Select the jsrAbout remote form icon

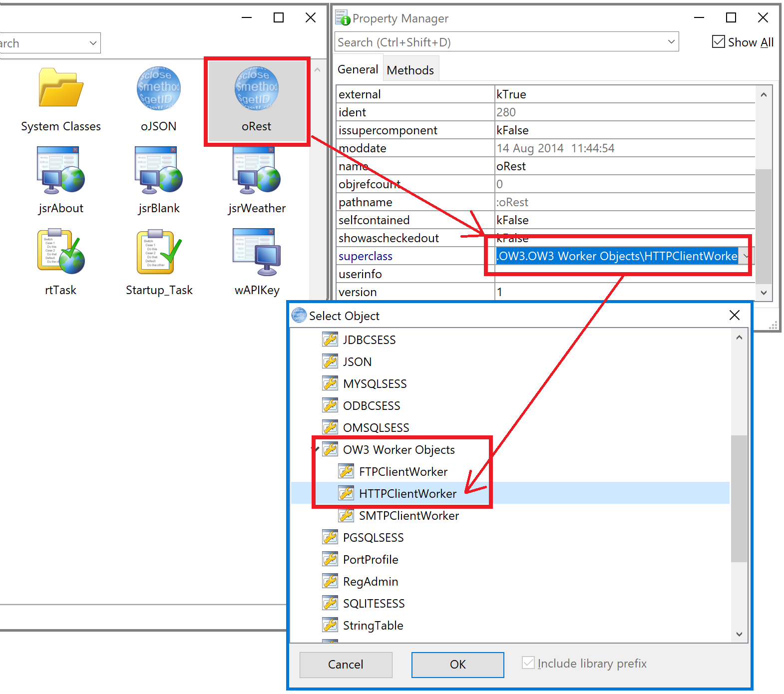(x=60, y=171)
